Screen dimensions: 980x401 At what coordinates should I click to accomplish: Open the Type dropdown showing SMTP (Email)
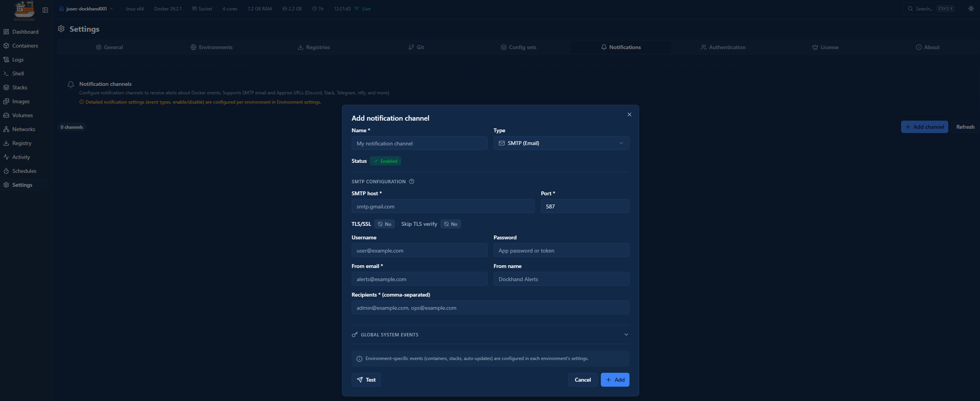pos(561,143)
